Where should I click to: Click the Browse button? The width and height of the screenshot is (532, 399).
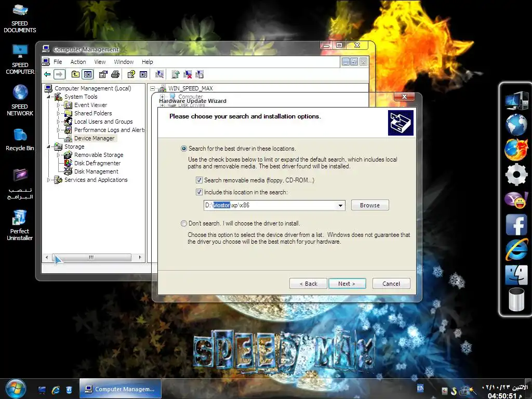(370, 205)
